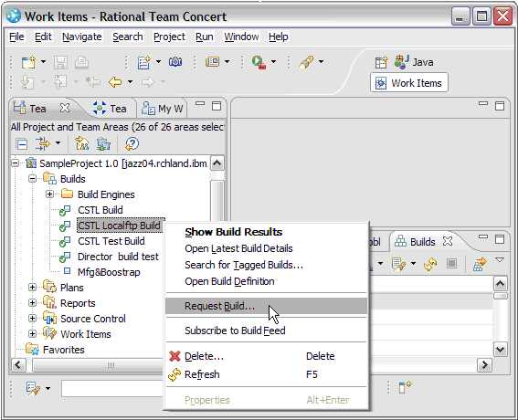Select the Team Central tab
The image size is (518, 420).
[x=110, y=109]
